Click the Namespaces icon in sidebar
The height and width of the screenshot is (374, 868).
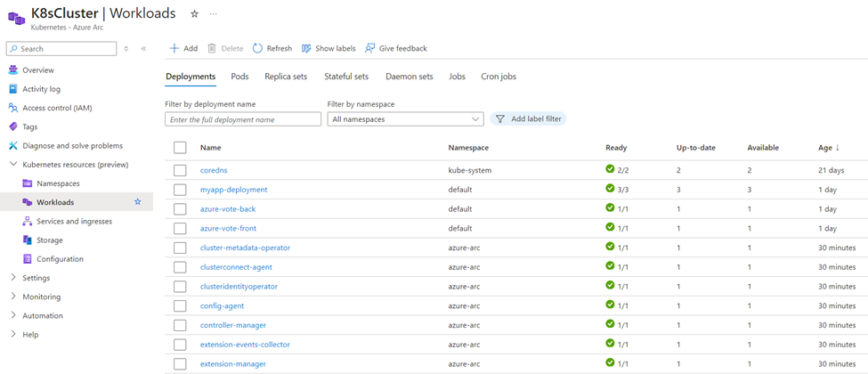point(27,183)
